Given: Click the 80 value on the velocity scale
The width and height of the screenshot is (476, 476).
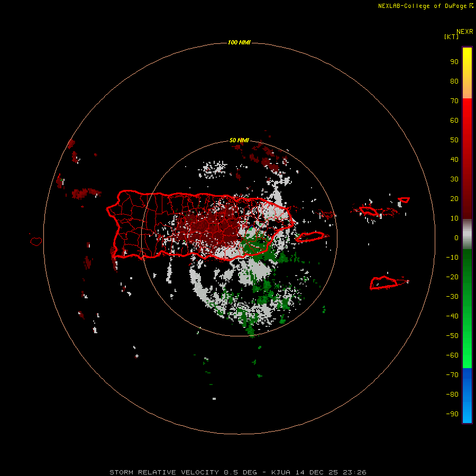Looking at the screenshot, I should [454, 81].
